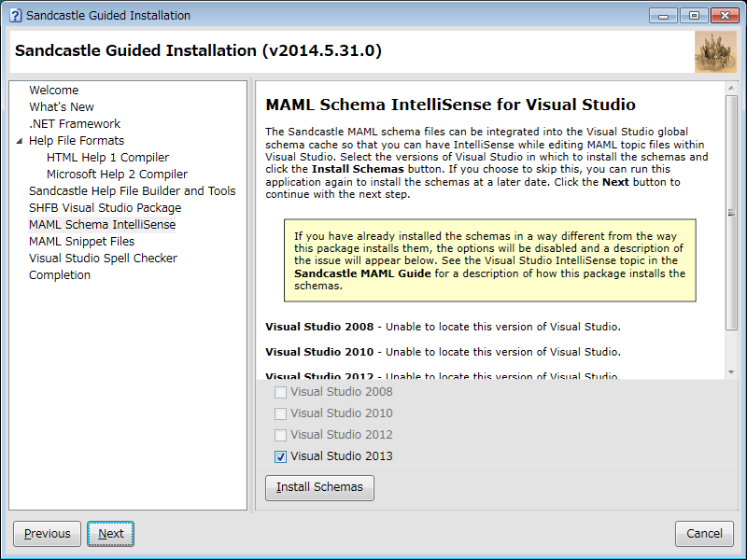The width and height of the screenshot is (747, 560).
Task: Click the 'MAML Schema IntelliSense for Visual Studio' heading
Action: point(450,105)
